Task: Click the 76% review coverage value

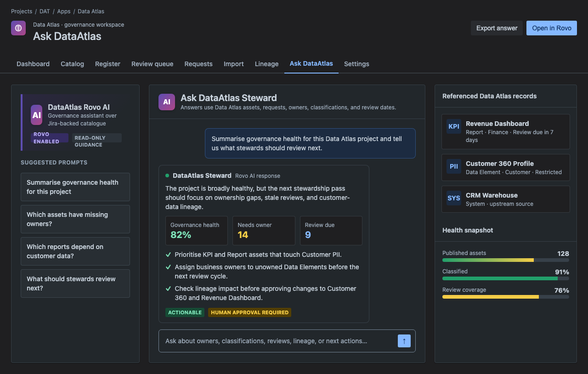Action: coord(562,290)
